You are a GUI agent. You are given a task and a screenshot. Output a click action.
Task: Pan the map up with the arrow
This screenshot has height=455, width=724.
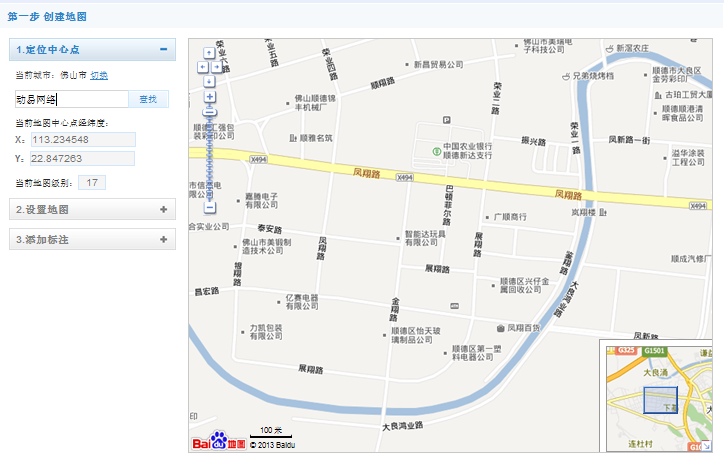[x=209, y=53]
